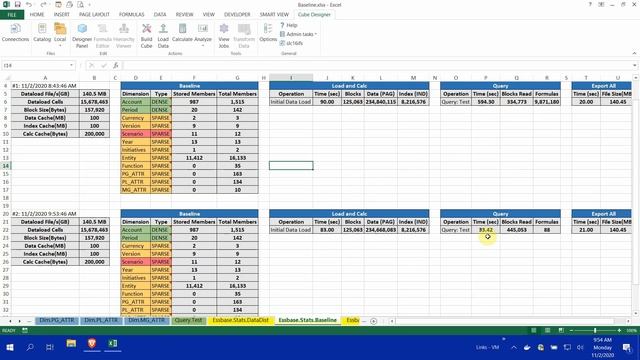Click the Insert Function fx button
The image size is (640, 360).
click(116, 65)
